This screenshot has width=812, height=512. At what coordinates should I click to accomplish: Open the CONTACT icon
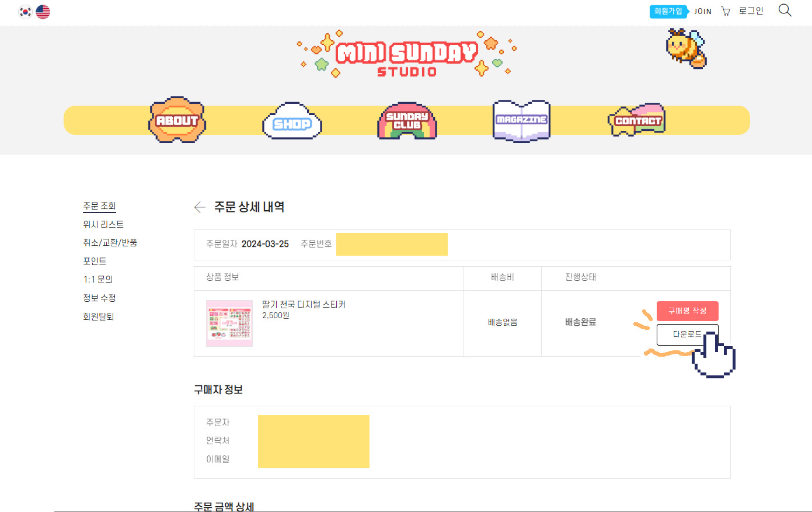pyautogui.click(x=637, y=120)
